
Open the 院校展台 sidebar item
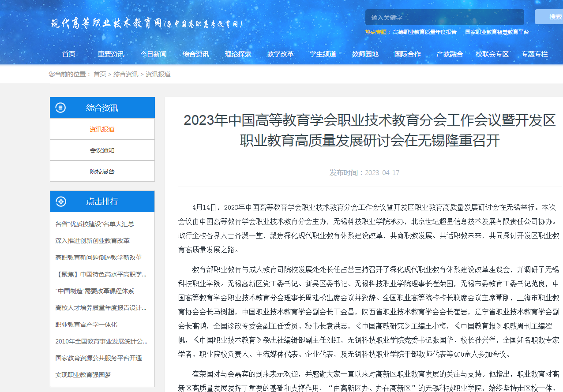[x=102, y=172]
